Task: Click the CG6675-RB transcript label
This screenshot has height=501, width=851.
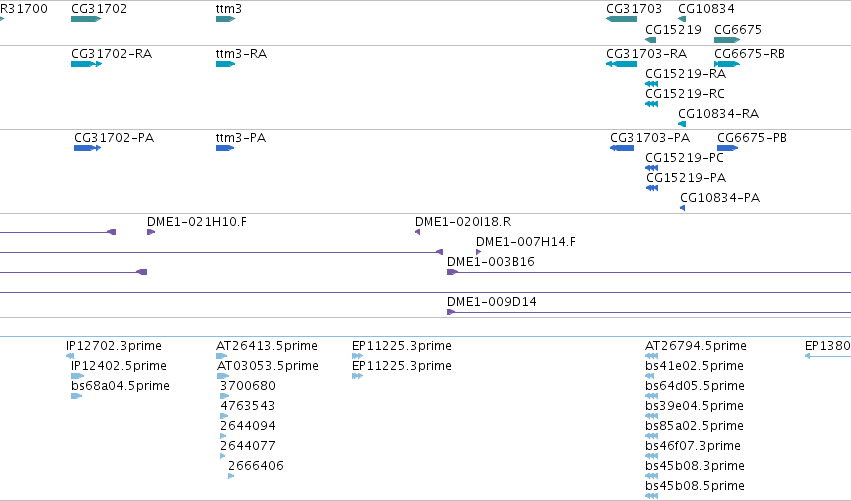Action: (749, 54)
